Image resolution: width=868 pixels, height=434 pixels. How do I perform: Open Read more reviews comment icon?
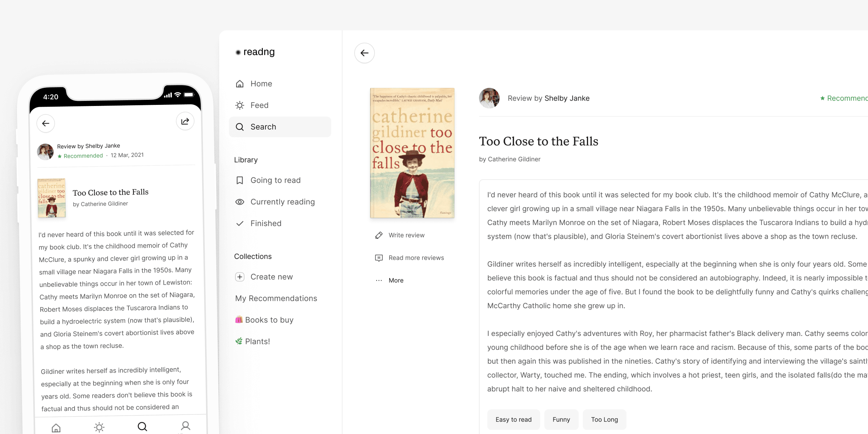click(x=379, y=258)
